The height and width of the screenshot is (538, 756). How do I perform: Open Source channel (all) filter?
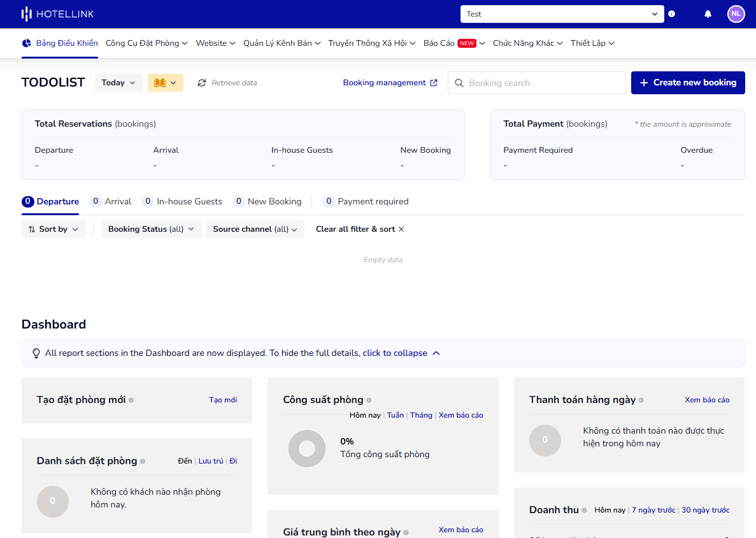click(255, 229)
